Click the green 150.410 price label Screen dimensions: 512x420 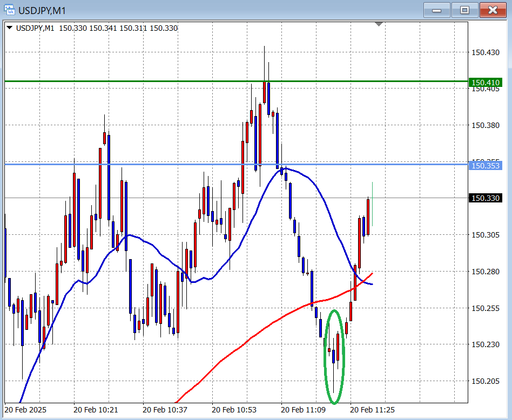click(x=486, y=83)
